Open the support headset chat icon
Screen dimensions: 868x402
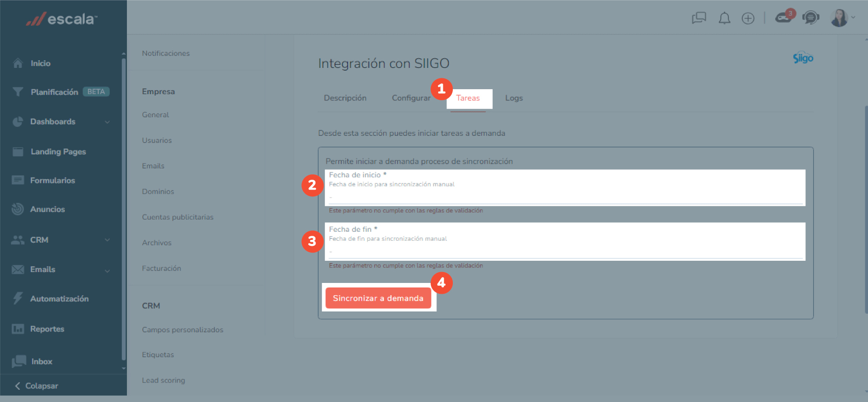pos(810,18)
